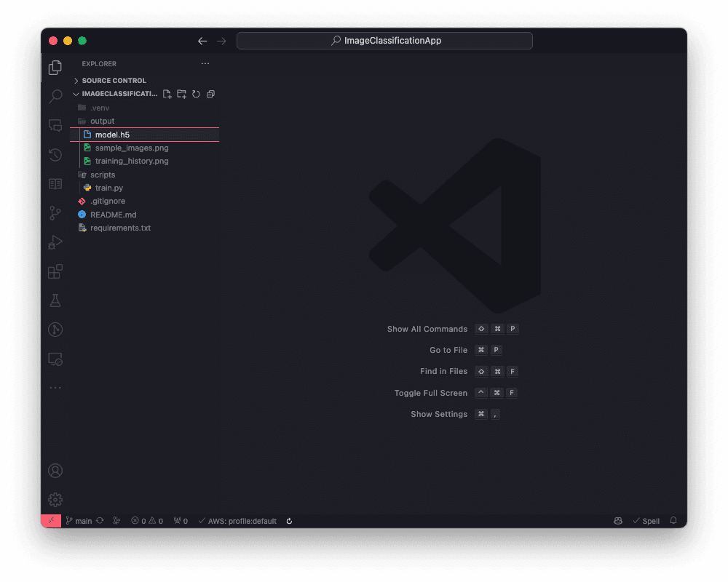Click the graph icon after the sync icon in status bar
This screenshot has height=582, width=728.
coord(116,521)
